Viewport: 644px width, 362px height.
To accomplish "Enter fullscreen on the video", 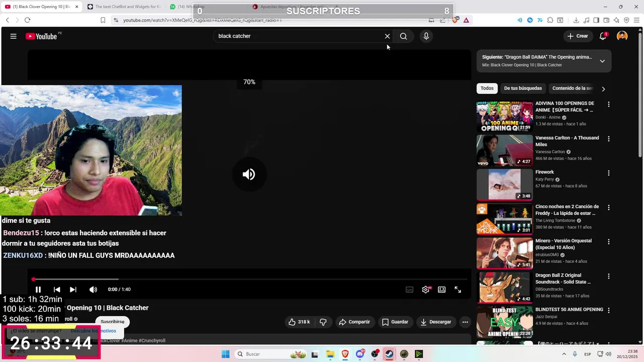I will pos(458,290).
